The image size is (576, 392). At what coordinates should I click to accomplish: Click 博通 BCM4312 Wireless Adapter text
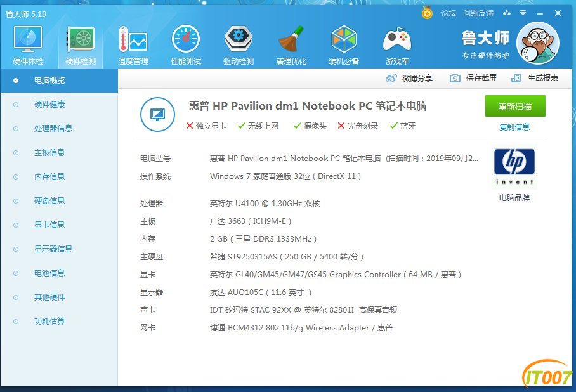[x=301, y=328]
